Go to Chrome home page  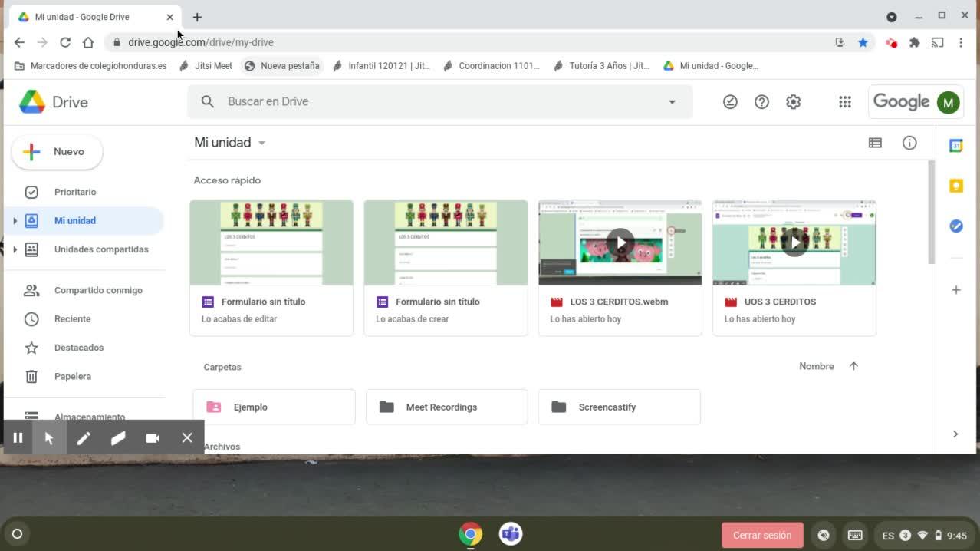[88, 42]
